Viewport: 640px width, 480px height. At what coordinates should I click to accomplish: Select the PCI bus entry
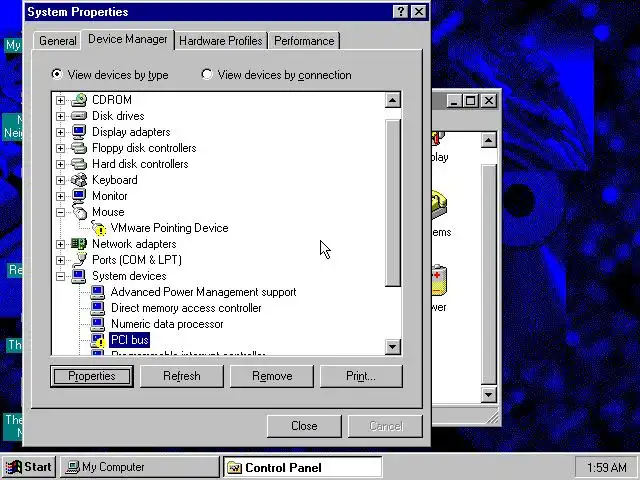[x=130, y=340]
